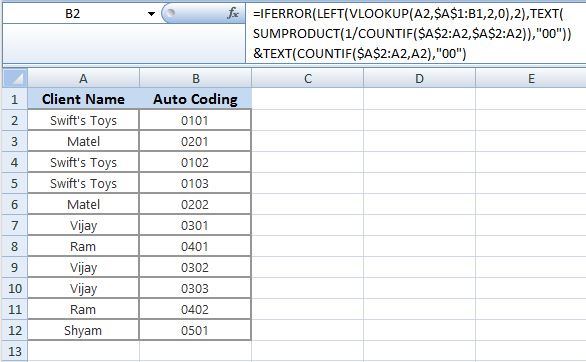This screenshot has height=362, width=586.
Task: Select column A header
Action: pyautogui.click(x=83, y=78)
